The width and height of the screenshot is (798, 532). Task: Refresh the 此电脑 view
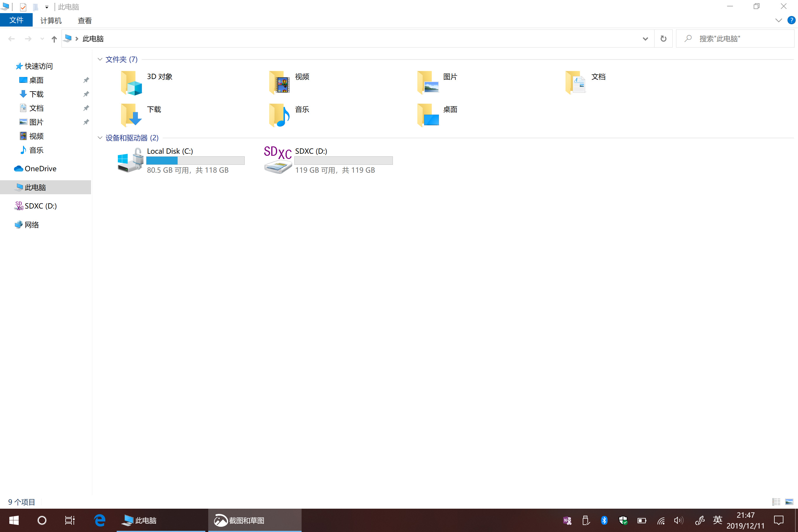point(663,39)
